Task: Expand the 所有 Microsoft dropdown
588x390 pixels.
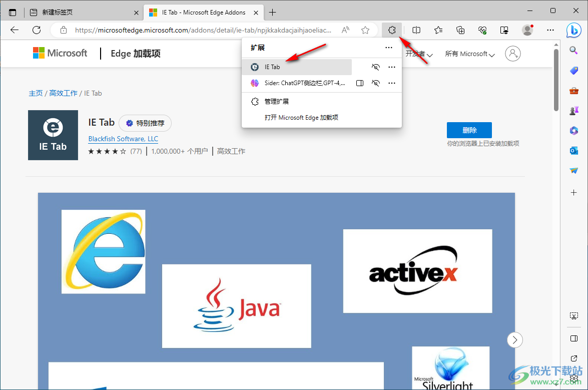Action: 470,54
